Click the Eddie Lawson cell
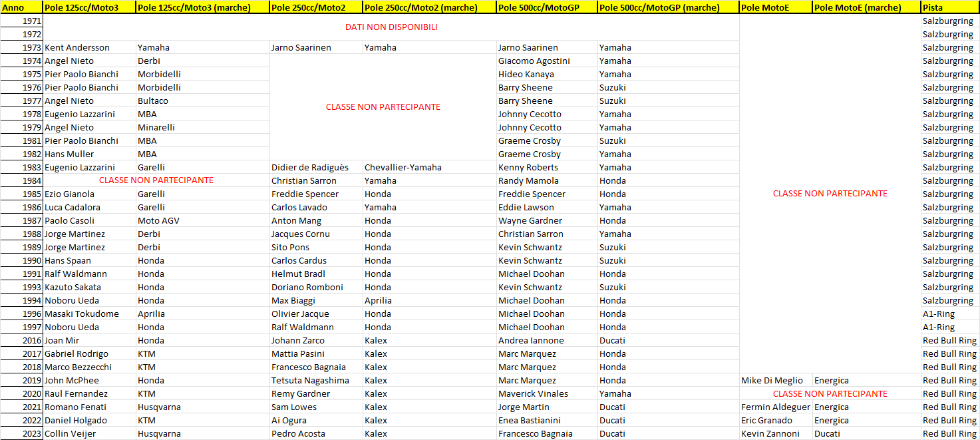 click(x=547, y=207)
